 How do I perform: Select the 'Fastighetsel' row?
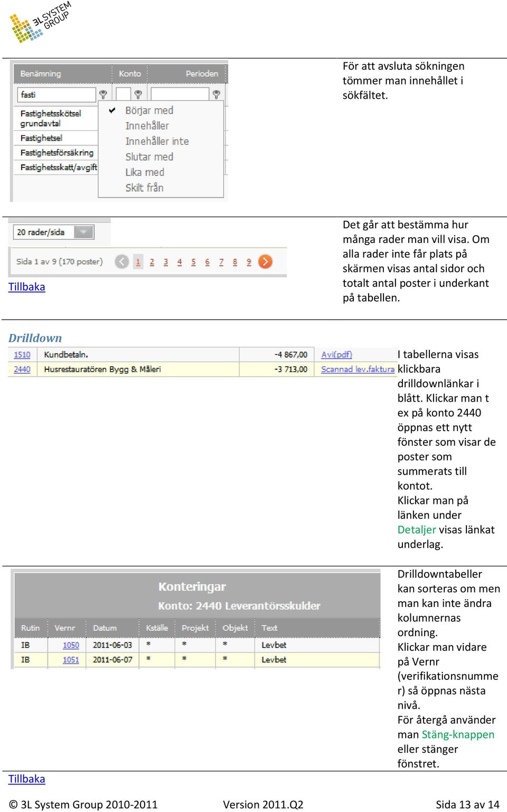pos(57,138)
